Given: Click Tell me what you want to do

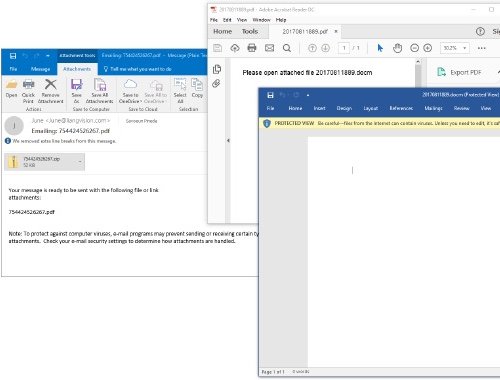Looking at the screenshot, I should 138,69.
